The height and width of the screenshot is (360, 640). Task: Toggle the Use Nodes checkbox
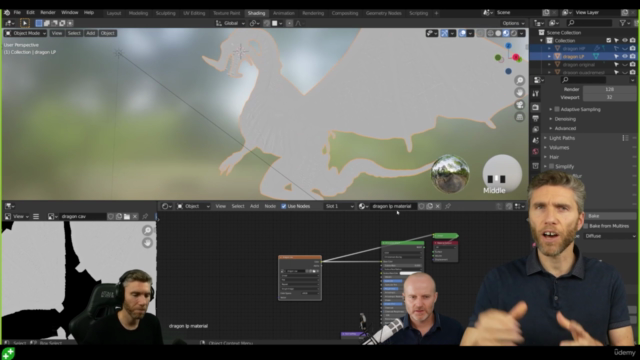coord(284,206)
